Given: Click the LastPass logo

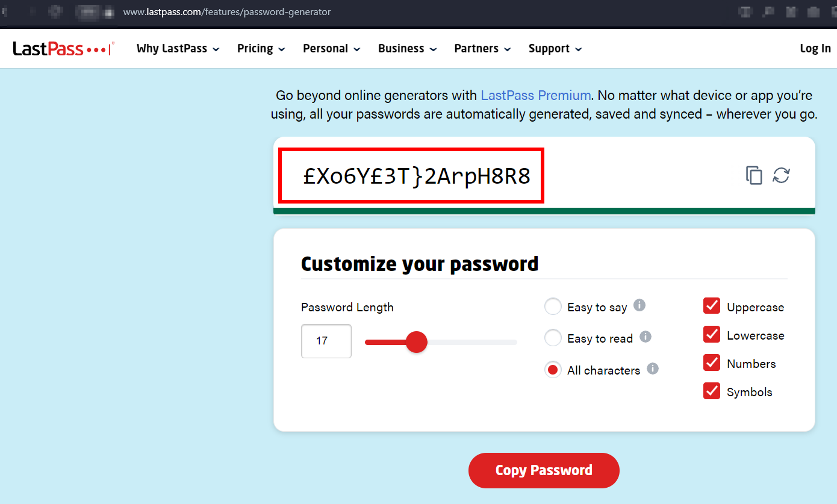Looking at the screenshot, I should pyautogui.click(x=58, y=48).
